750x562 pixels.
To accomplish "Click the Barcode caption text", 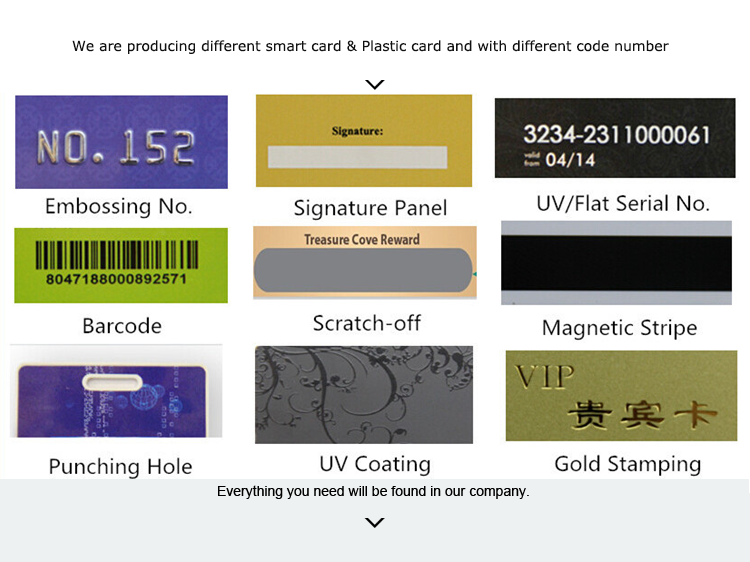I will pos(122,326).
